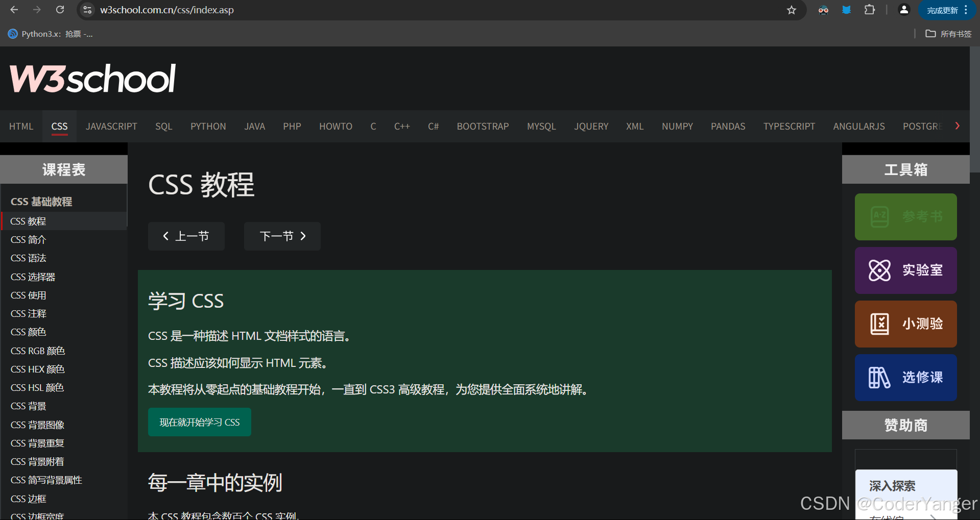The image size is (980, 520).
Task: Open the C++ nav tab
Action: click(x=402, y=126)
